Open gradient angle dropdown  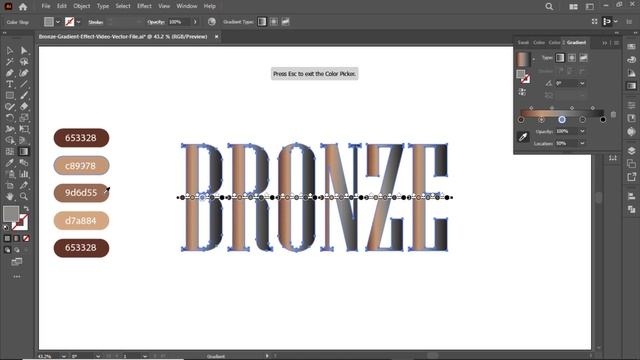[582, 84]
